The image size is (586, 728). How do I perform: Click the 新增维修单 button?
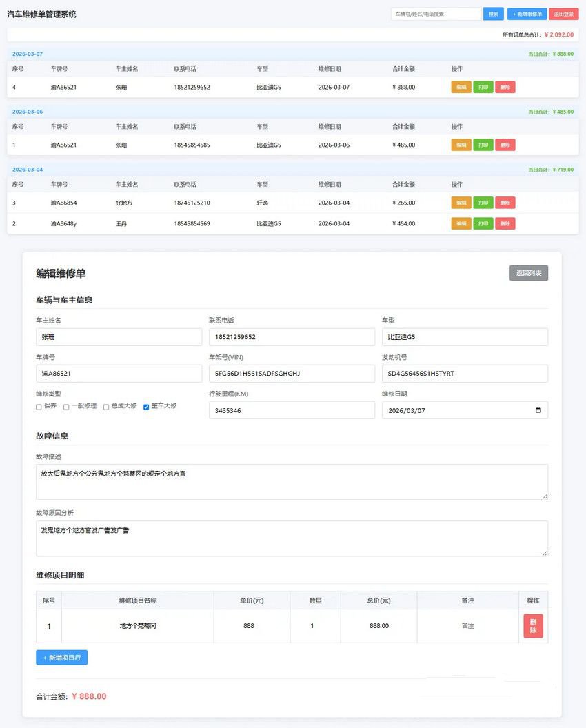click(x=527, y=13)
